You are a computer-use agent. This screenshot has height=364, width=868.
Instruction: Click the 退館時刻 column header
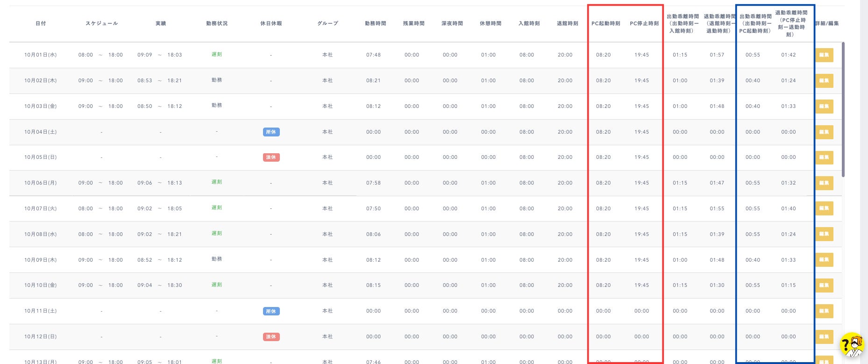(567, 23)
